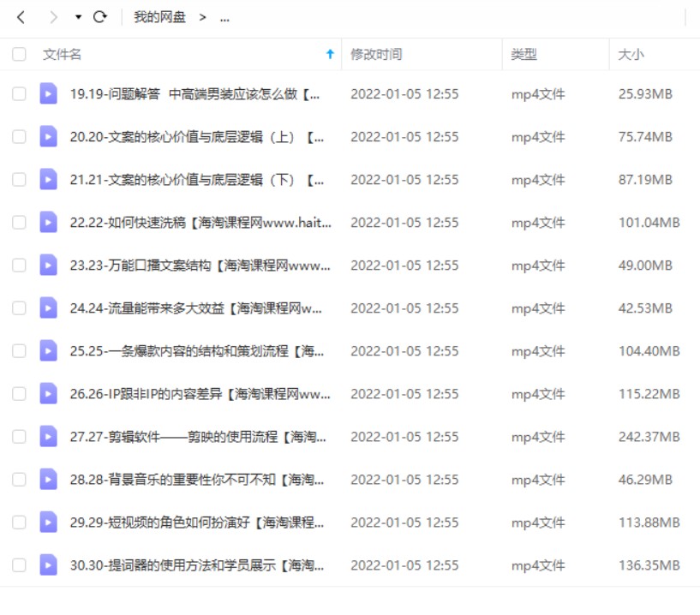Screen dimensions: 700x615
Task: Check the box for 30.30-提词器 file
Action: click(x=19, y=565)
